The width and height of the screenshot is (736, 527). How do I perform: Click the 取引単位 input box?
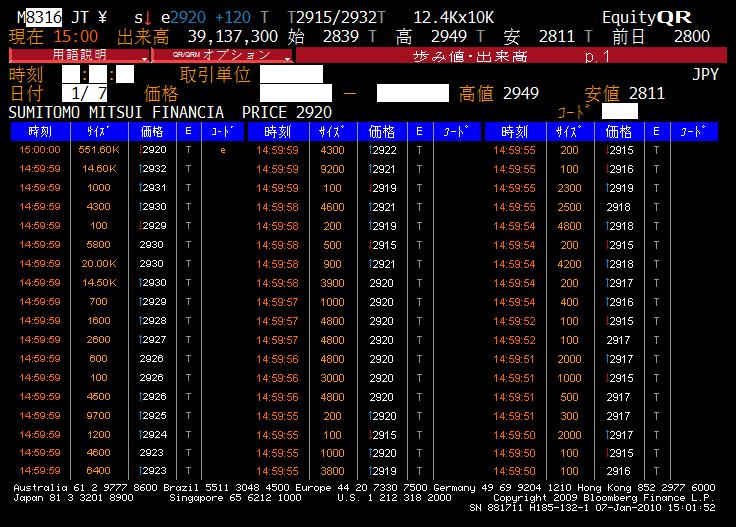[291, 74]
